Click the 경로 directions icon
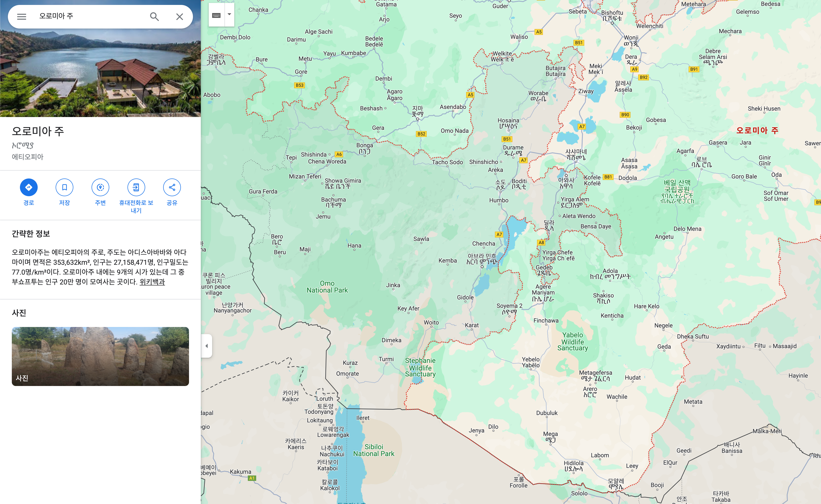Image resolution: width=821 pixels, height=504 pixels. 29,187
